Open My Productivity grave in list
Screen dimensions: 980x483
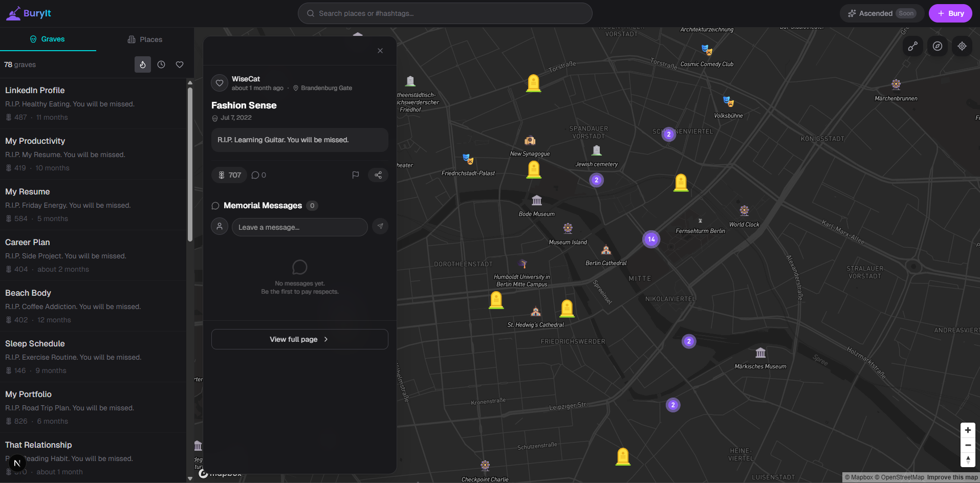click(x=93, y=154)
